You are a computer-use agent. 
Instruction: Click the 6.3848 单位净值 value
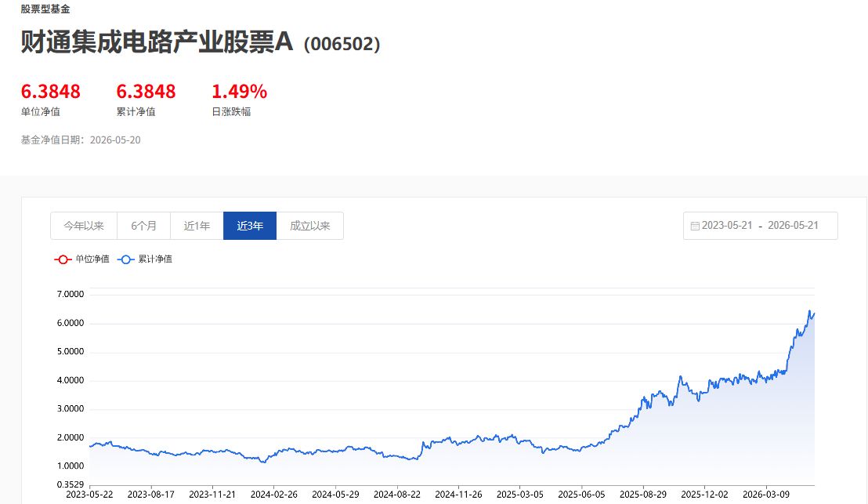(x=50, y=92)
